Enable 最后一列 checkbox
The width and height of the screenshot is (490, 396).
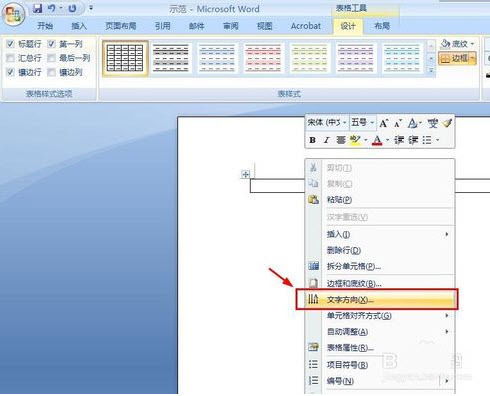point(51,58)
